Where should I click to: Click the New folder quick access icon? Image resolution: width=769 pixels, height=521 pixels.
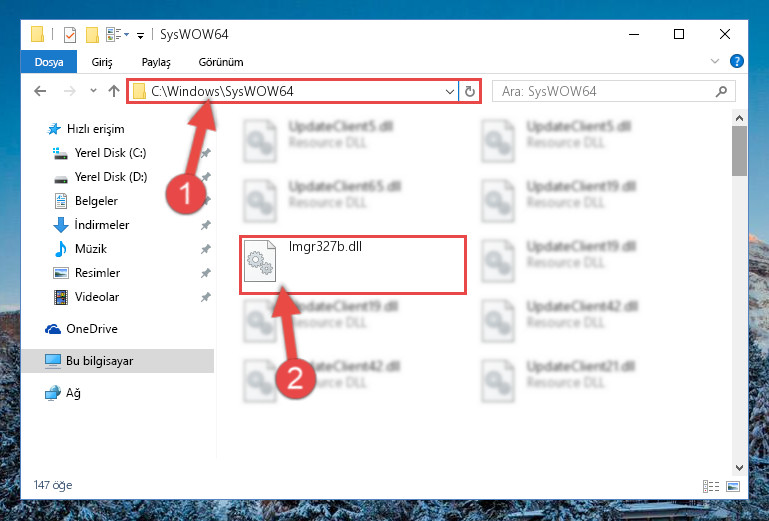[x=92, y=34]
